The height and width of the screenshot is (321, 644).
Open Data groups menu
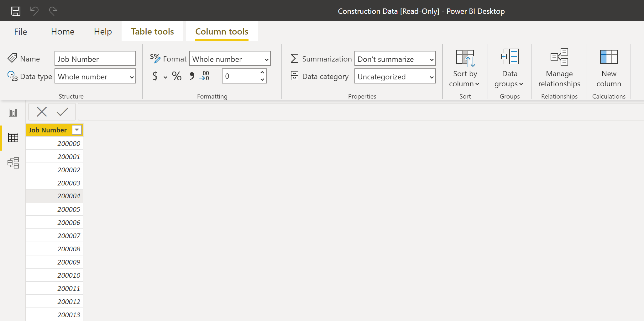510,68
